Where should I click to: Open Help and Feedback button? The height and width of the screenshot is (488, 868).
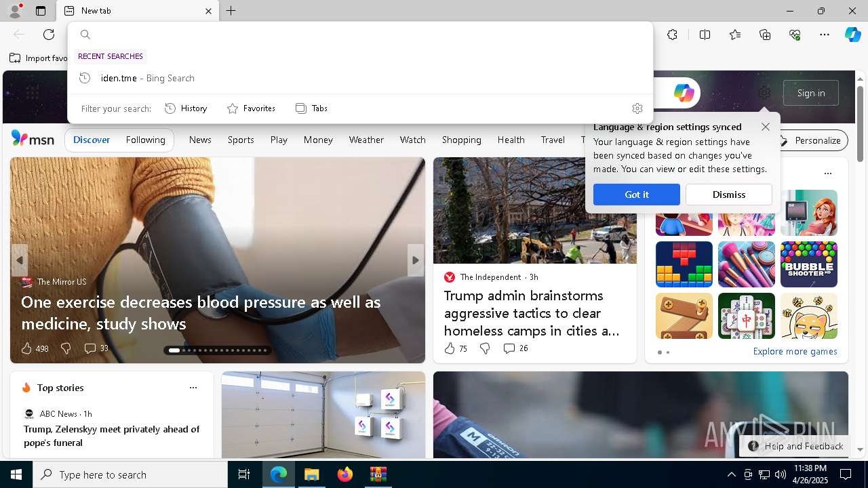point(795,446)
